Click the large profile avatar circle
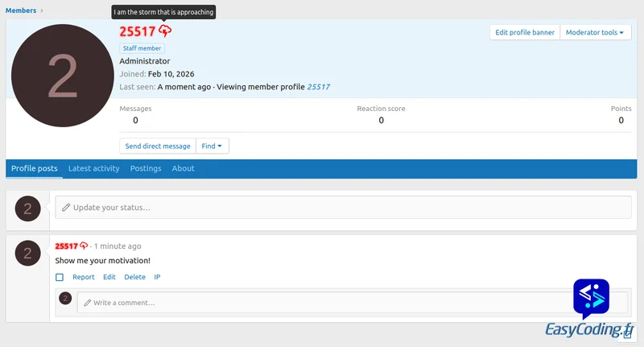 [x=62, y=76]
